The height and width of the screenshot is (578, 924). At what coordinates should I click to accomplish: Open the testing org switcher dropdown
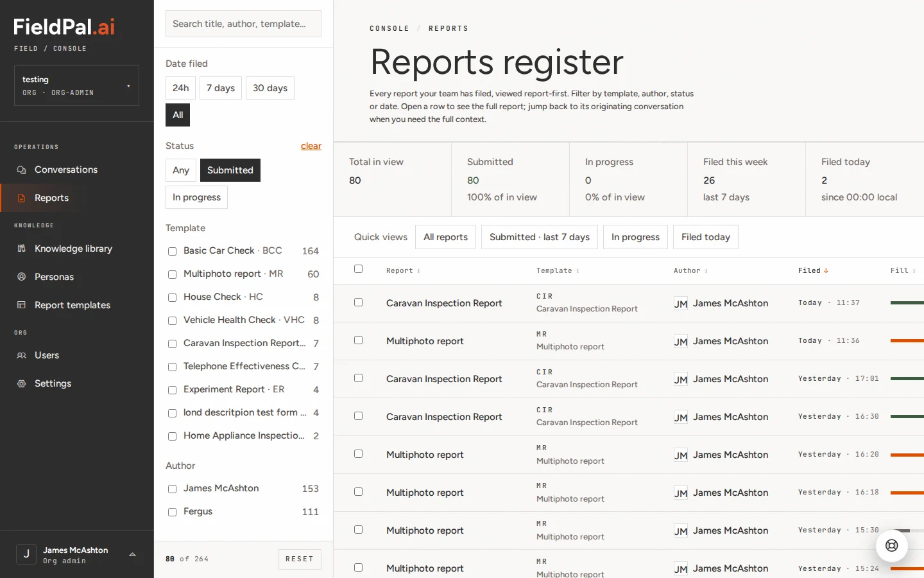(76, 85)
